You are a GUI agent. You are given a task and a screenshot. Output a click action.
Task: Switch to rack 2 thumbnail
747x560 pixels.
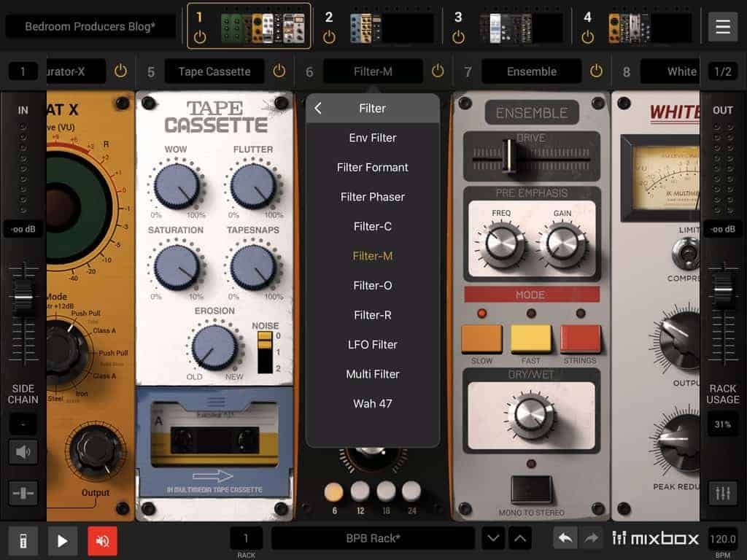point(392,28)
